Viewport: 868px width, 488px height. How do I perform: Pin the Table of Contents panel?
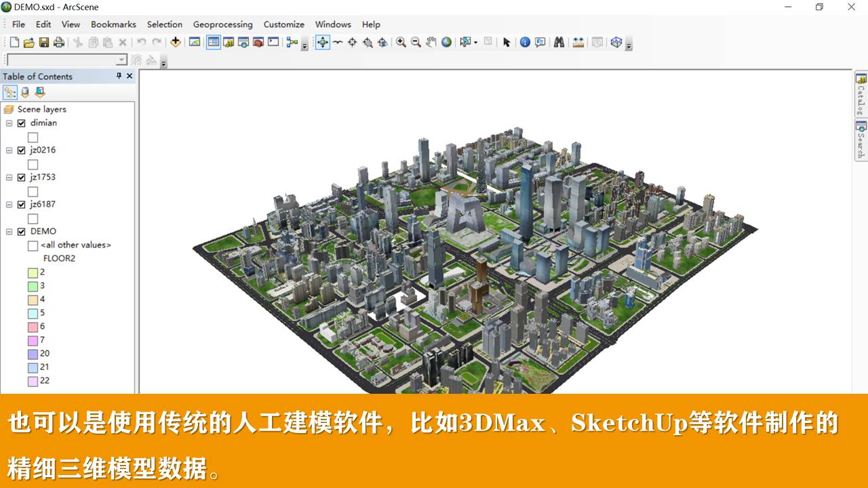coord(119,76)
